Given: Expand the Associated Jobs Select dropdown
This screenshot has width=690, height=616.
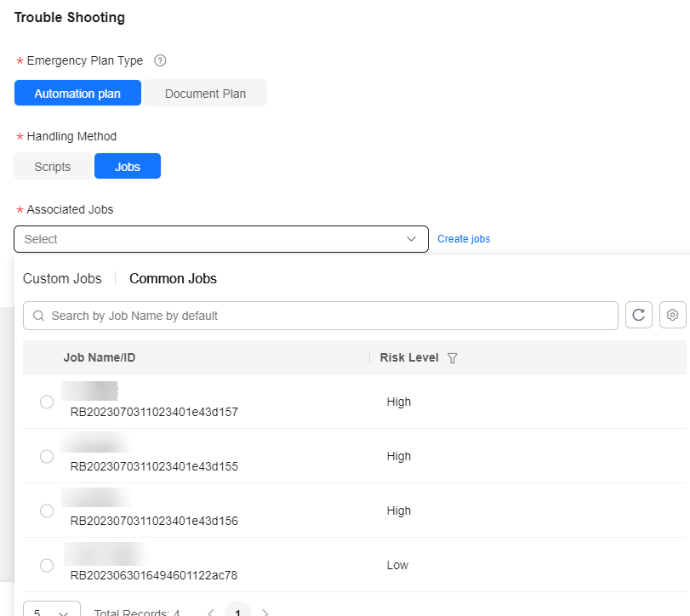Looking at the screenshot, I should click(x=221, y=239).
